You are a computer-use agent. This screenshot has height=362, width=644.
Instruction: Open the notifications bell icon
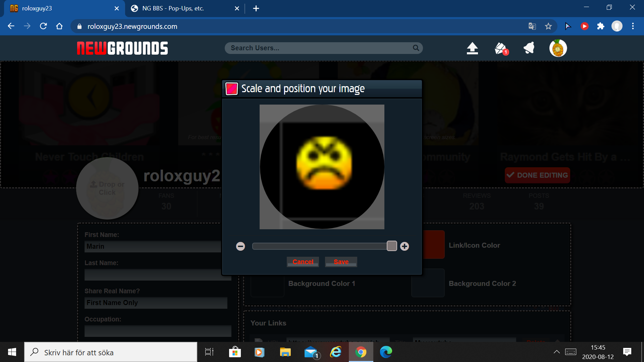tap(529, 48)
